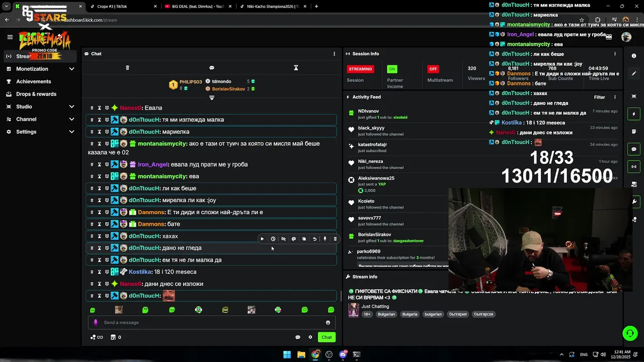Click the 18+ stream tag
The image size is (644, 362).
tap(367, 314)
